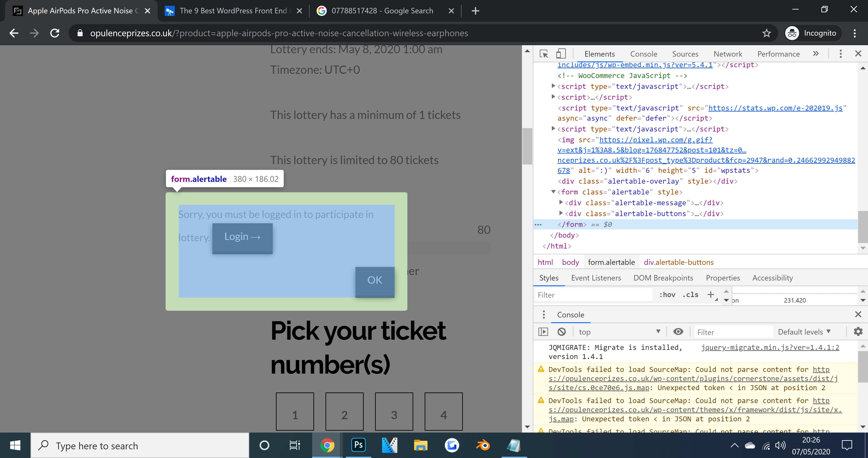Open Blender from the taskbar

[483, 445]
